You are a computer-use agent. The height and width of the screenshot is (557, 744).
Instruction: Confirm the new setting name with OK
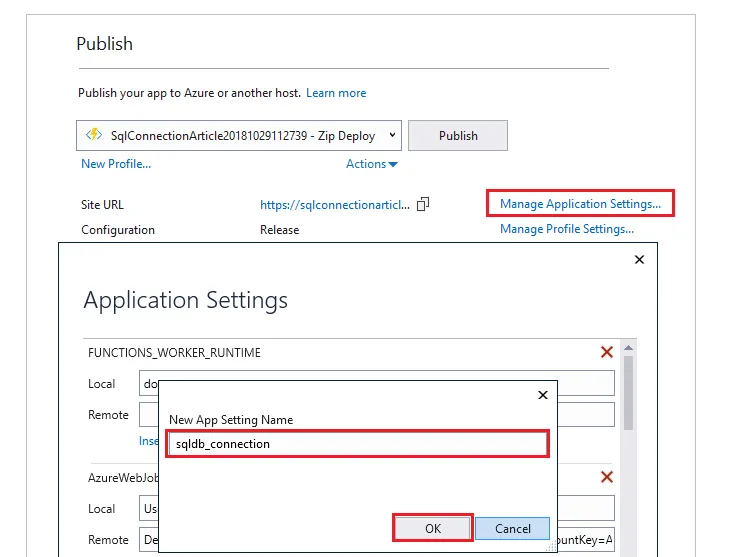[433, 528]
